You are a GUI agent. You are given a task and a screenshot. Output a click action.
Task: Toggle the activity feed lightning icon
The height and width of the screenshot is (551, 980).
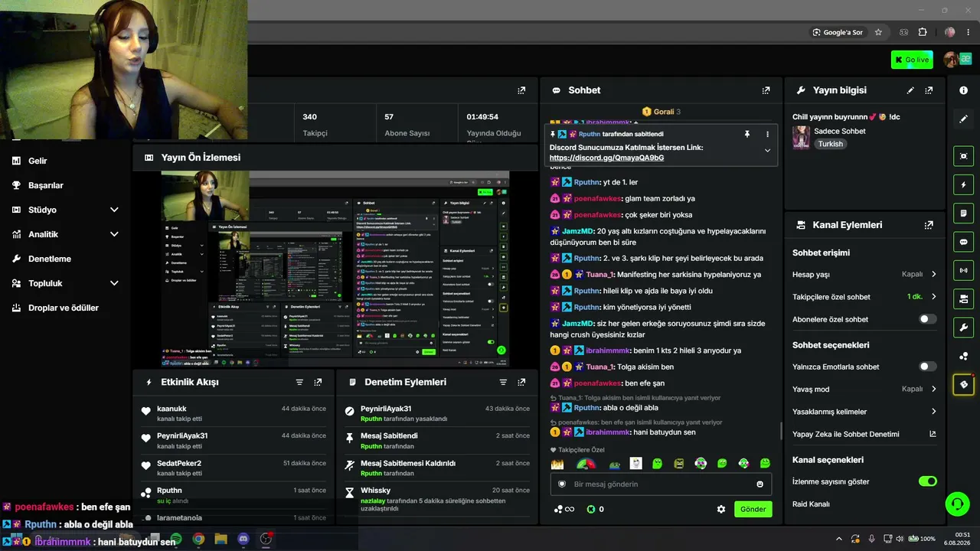coord(963,184)
